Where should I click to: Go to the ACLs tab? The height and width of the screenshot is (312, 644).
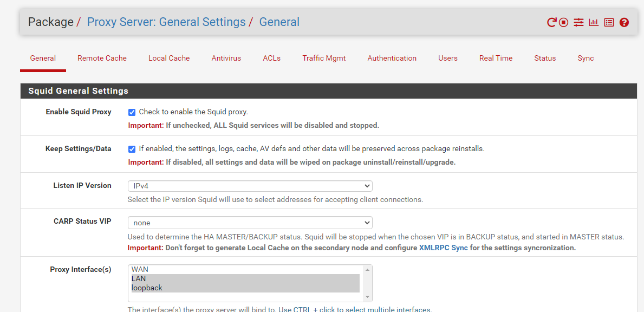click(x=271, y=58)
